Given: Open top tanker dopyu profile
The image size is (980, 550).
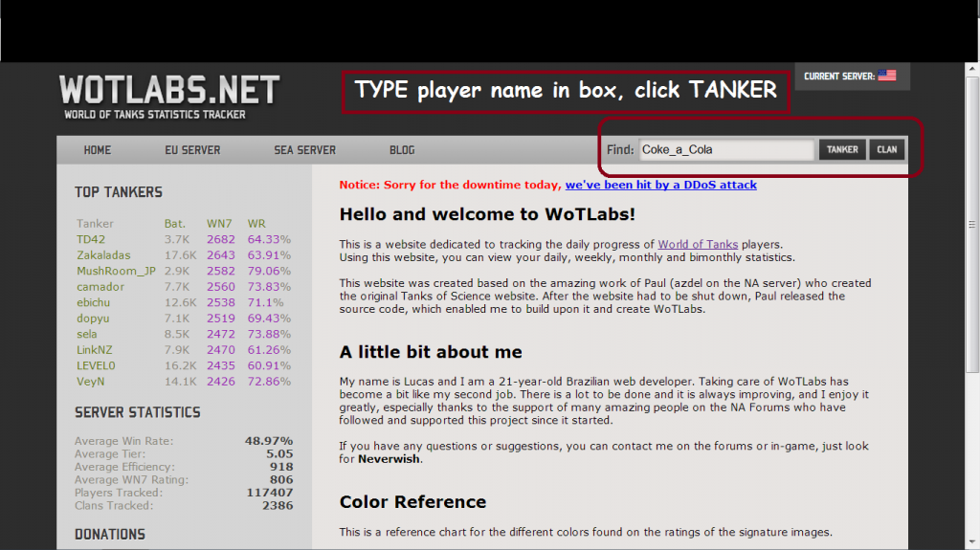Looking at the screenshot, I should tap(93, 319).
